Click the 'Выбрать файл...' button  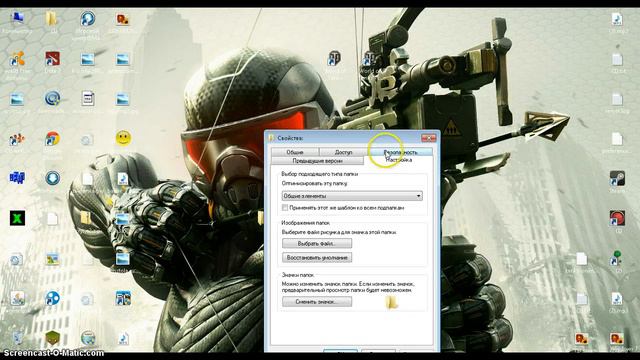click(x=317, y=243)
